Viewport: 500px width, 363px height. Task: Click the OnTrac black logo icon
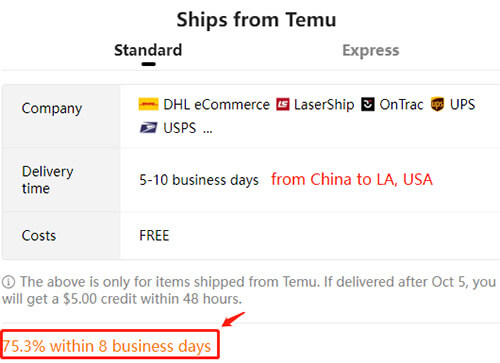tap(368, 104)
